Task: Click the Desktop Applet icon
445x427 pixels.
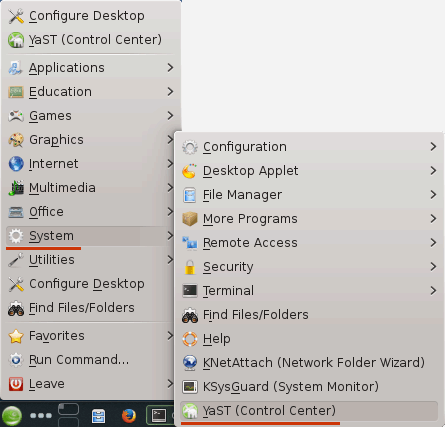Action: click(190, 171)
